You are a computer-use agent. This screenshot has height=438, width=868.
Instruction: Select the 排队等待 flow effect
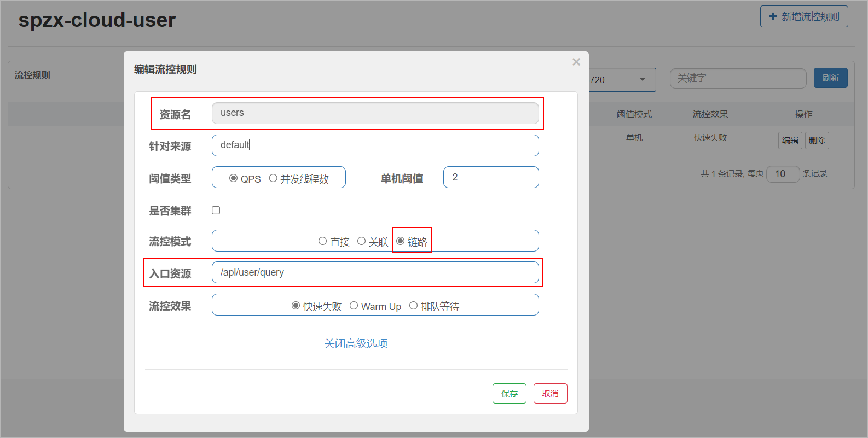pyautogui.click(x=413, y=306)
